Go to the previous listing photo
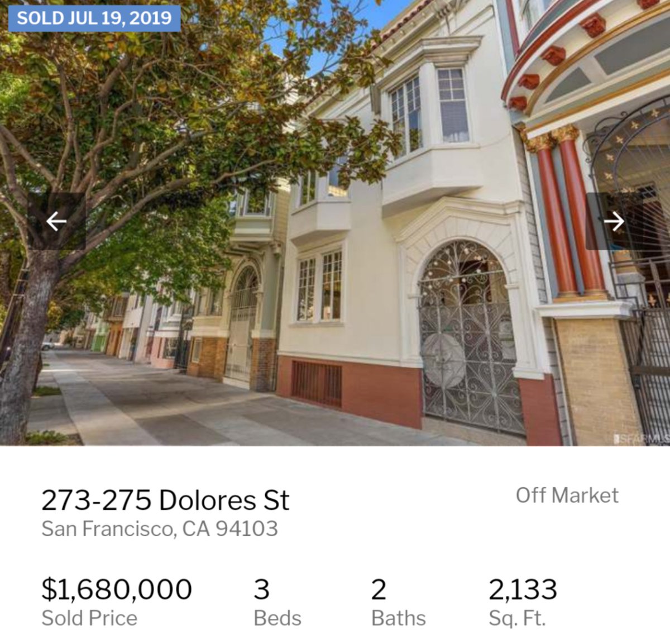The width and height of the screenshot is (670, 644). [56, 221]
